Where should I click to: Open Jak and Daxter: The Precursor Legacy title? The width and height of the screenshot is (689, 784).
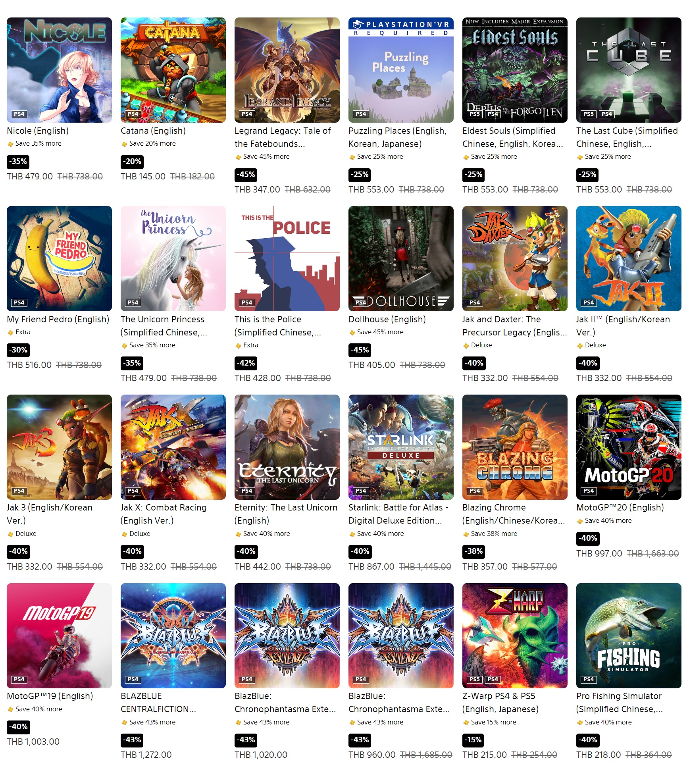[515, 326]
